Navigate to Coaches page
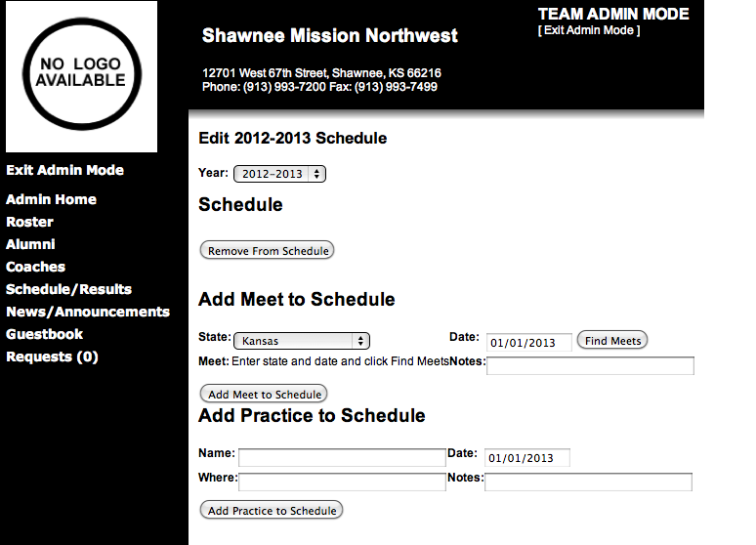The width and height of the screenshot is (756, 545). (x=36, y=267)
